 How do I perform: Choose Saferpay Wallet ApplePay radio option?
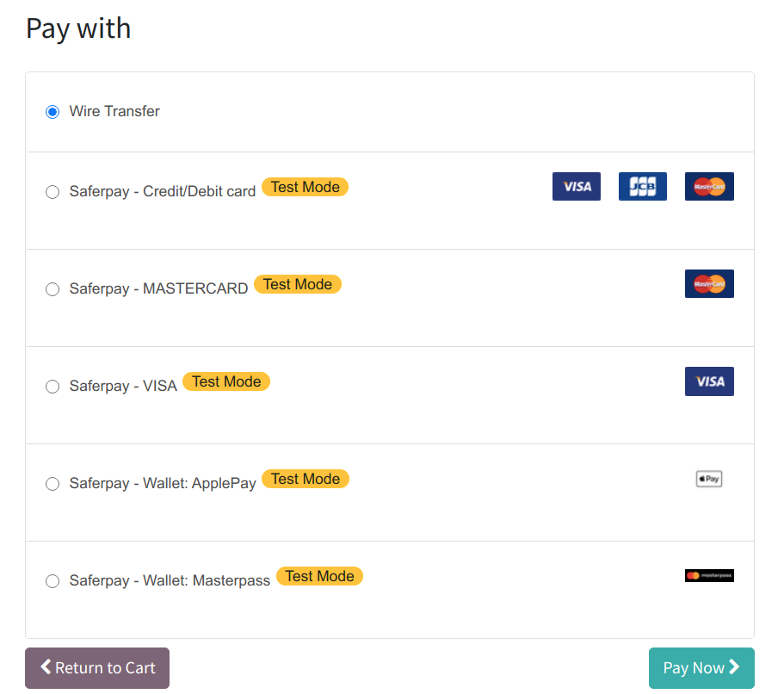(x=52, y=484)
